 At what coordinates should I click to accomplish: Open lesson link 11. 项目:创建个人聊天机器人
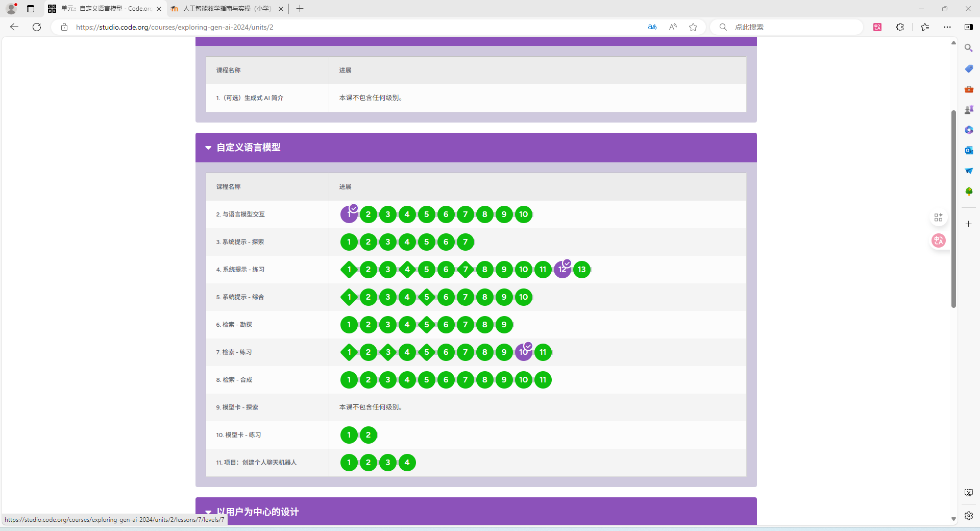[x=256, y=463]
